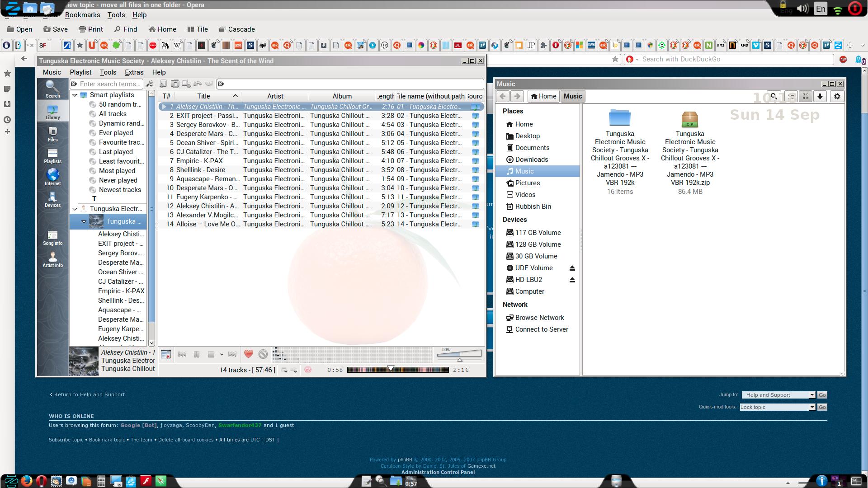Click the Enter search terms field
868x488 pixels.
107,84
